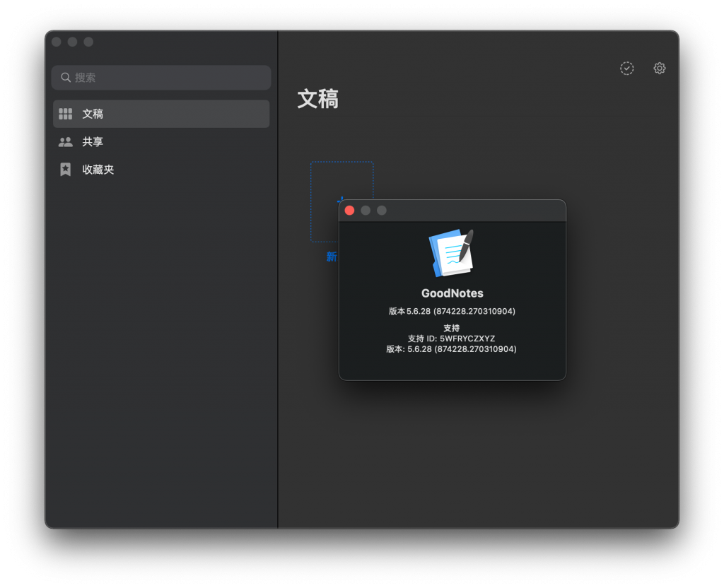Click the bottom 版本: 5.6.28 line
This screenshot has width=724, height=588.
pos(452,349)
